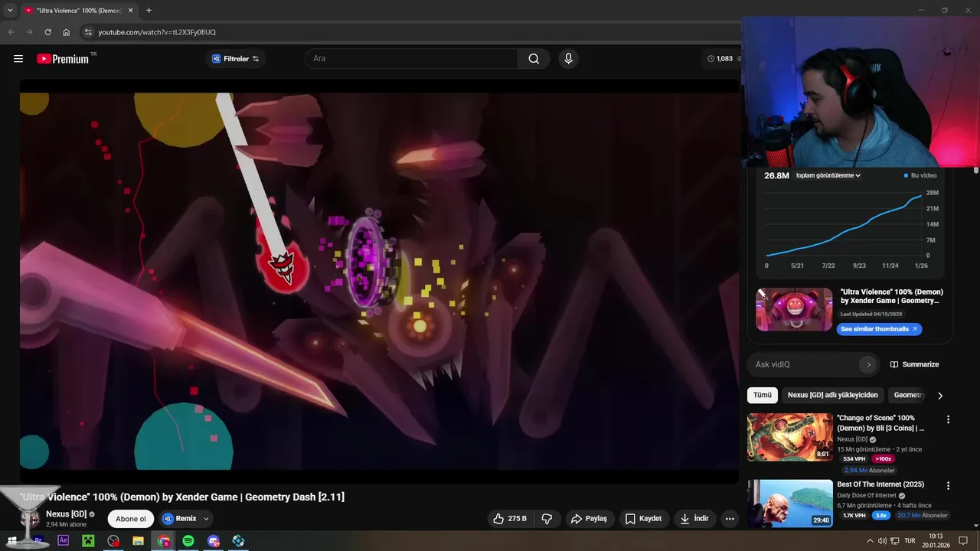Select the Geometry filter chip
Image resolution: width=980 pixels, height=551 pixels.
(x=908, y=396)
